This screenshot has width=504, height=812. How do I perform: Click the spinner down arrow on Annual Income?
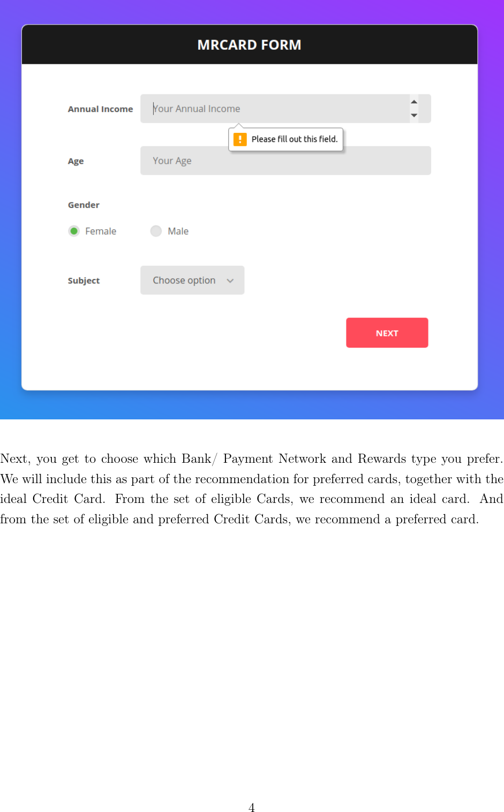(413, 115)
